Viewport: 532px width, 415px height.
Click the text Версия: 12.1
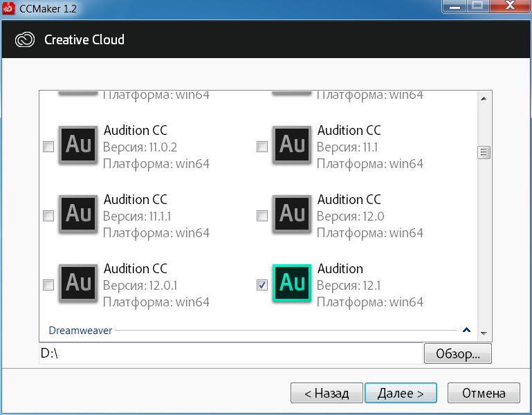(349, 286)
